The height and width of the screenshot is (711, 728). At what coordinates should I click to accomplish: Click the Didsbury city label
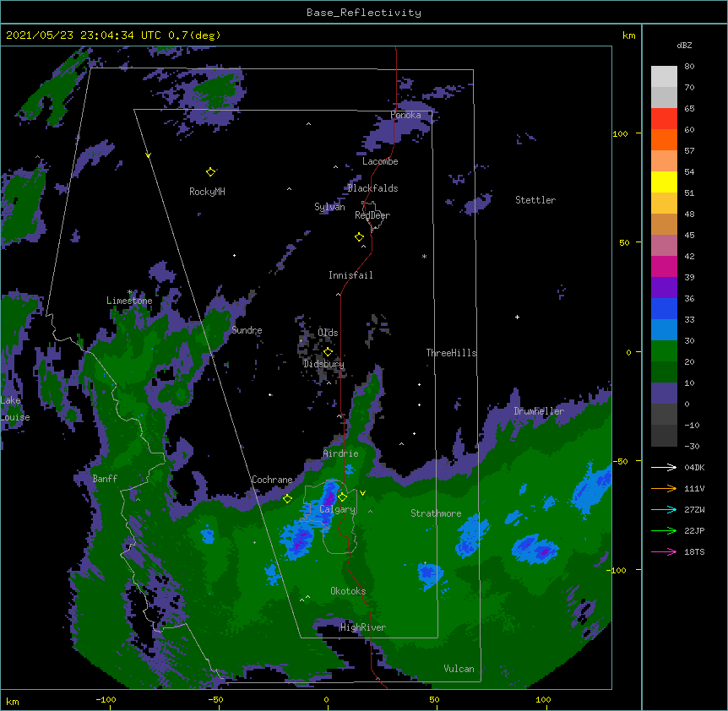coord(324,364)
